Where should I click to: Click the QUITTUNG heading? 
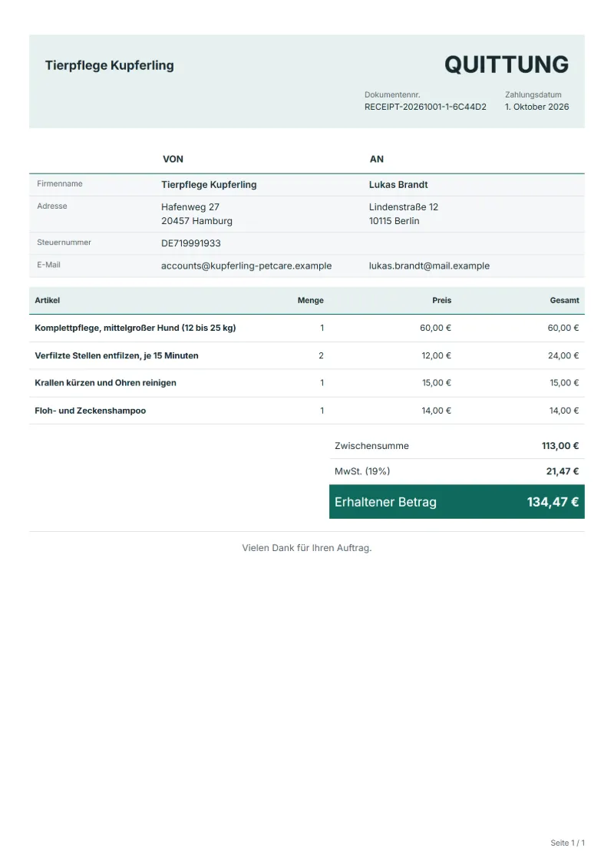506,64
